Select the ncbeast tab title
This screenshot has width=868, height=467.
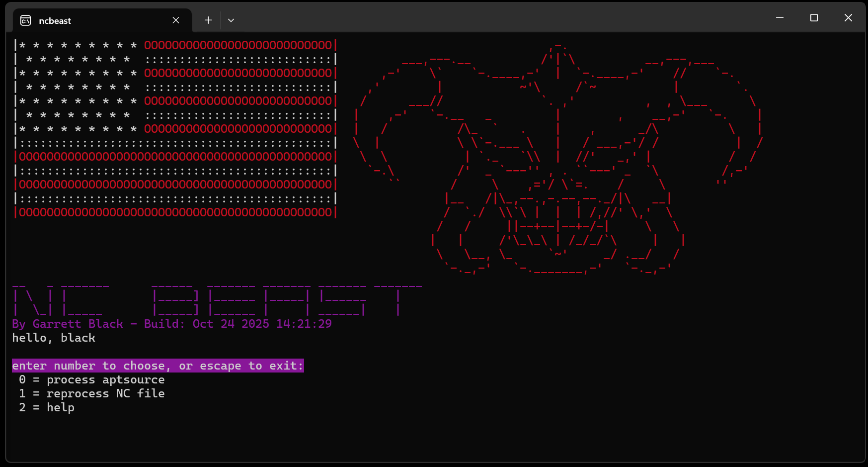point(55,21)
